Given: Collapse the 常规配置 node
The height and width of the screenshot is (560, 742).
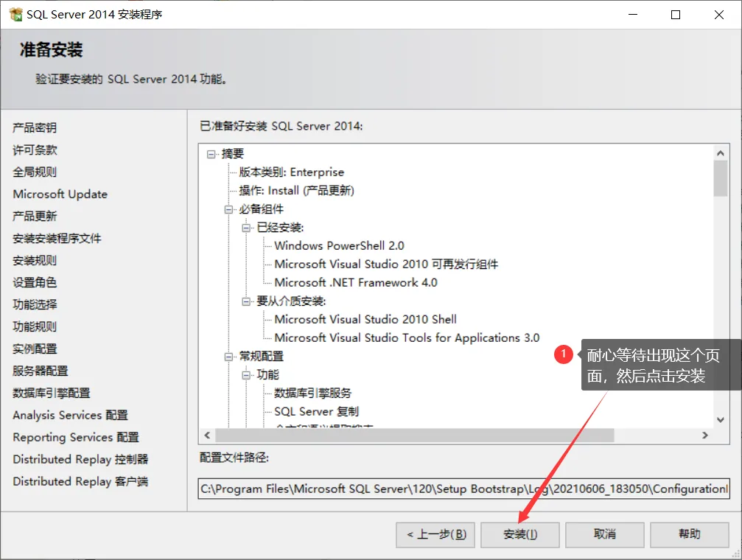Looking at the screenshot, I should click(x=228, y=357).
